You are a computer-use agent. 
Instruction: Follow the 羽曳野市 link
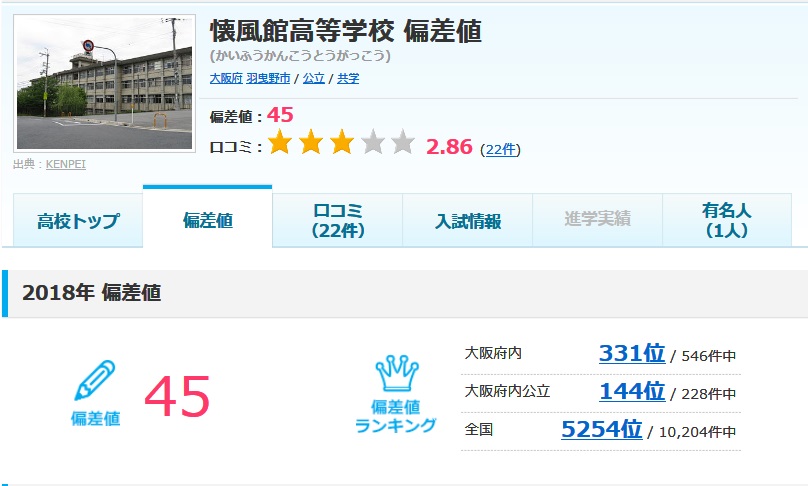click(x=268, y=78)
